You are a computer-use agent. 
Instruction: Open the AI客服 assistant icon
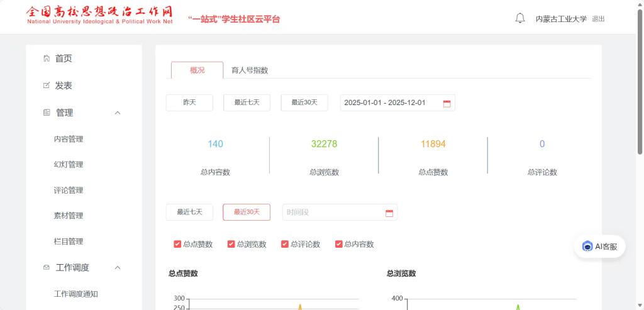point(587,246)
